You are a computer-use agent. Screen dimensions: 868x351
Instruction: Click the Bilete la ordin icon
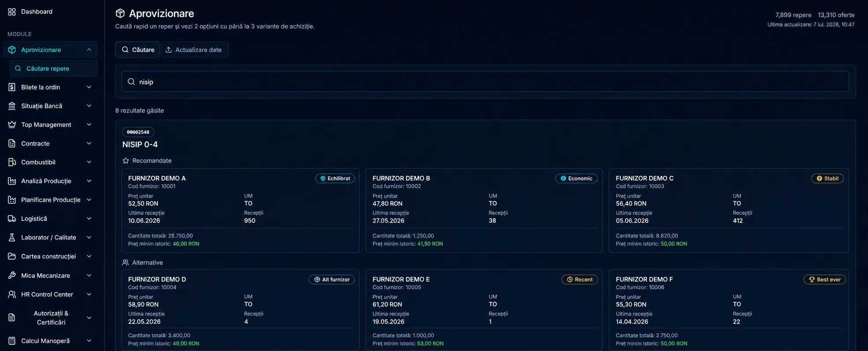[x=12, y=87]
